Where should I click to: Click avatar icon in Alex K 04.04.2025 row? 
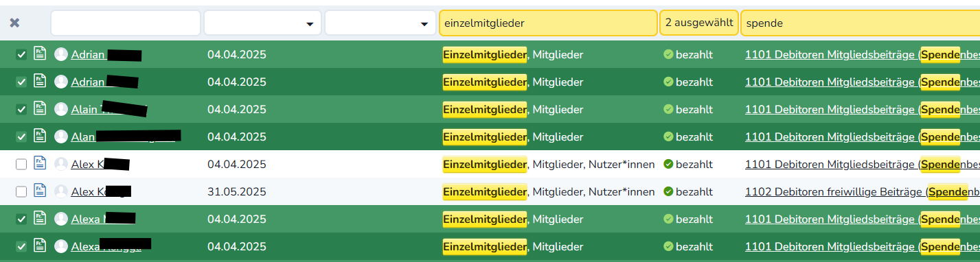pyautogui.click(x=61, y=164)
